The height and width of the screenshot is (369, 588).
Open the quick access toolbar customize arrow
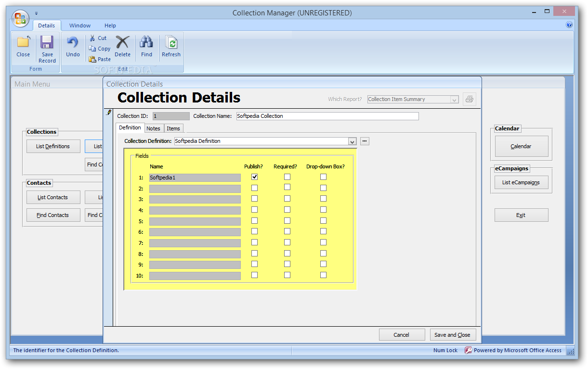pyautogui.click(x=36, y=13)
